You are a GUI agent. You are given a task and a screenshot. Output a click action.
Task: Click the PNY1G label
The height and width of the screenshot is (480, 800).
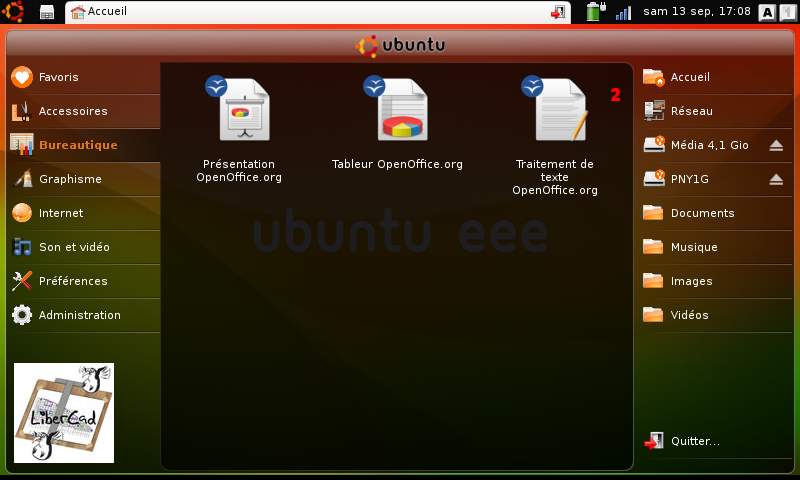pos(689,179)
